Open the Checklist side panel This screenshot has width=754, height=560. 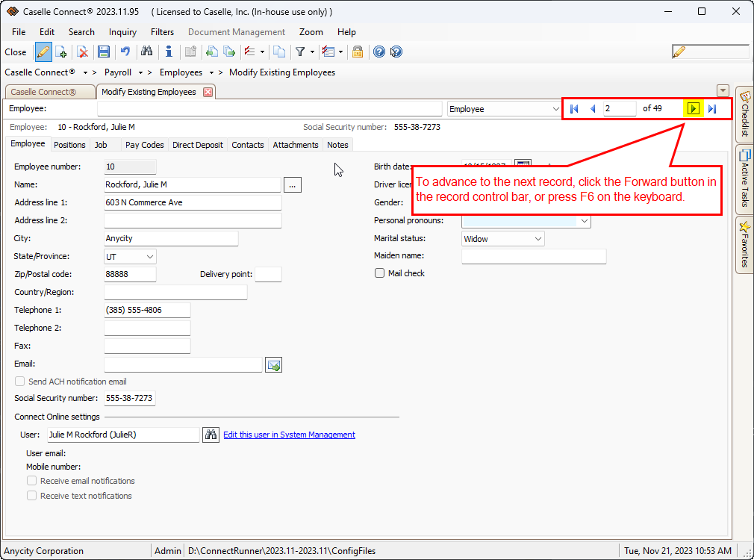click(x=744, y=114)
